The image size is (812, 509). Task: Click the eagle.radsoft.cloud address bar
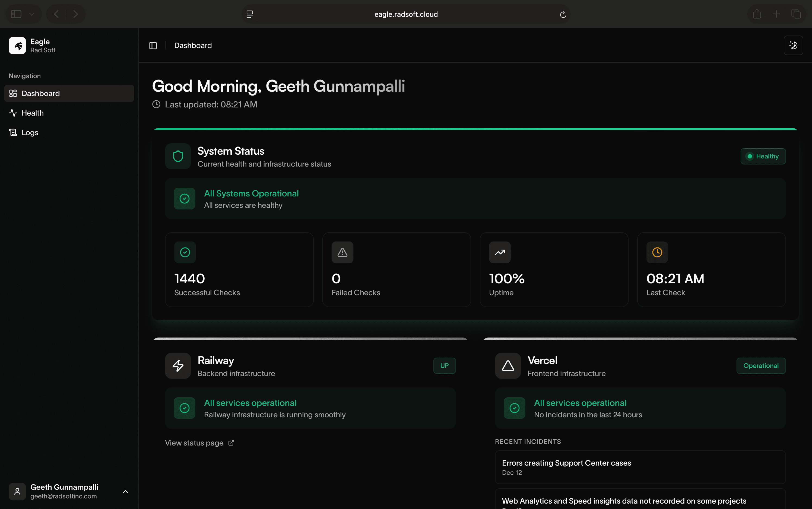406,14
